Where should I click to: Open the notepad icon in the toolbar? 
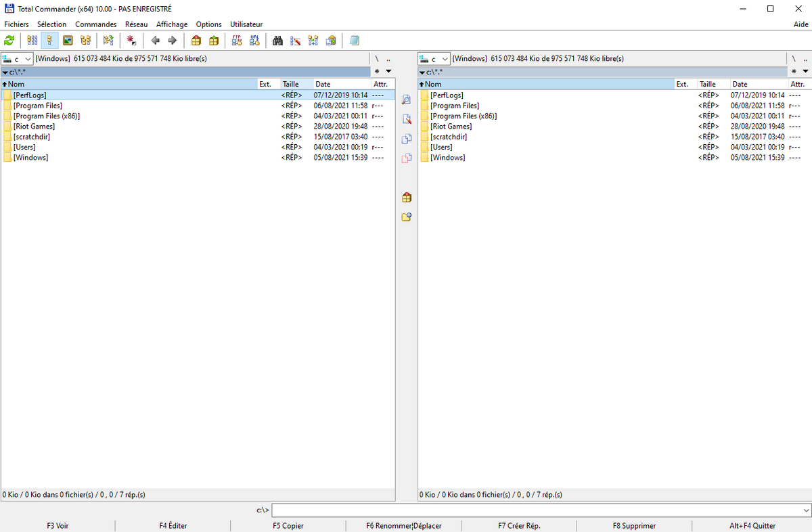[354, 41]
